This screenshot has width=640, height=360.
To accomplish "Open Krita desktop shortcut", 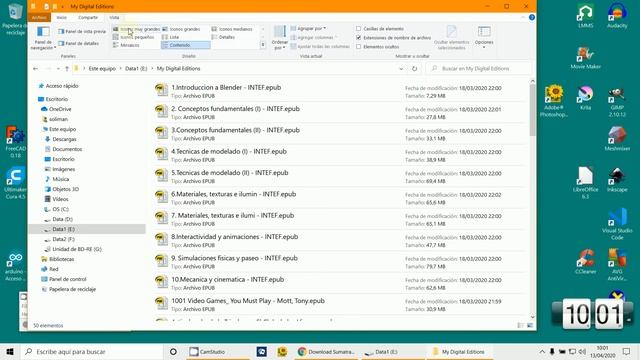I will pyautogui.click(x=585, y=98).
